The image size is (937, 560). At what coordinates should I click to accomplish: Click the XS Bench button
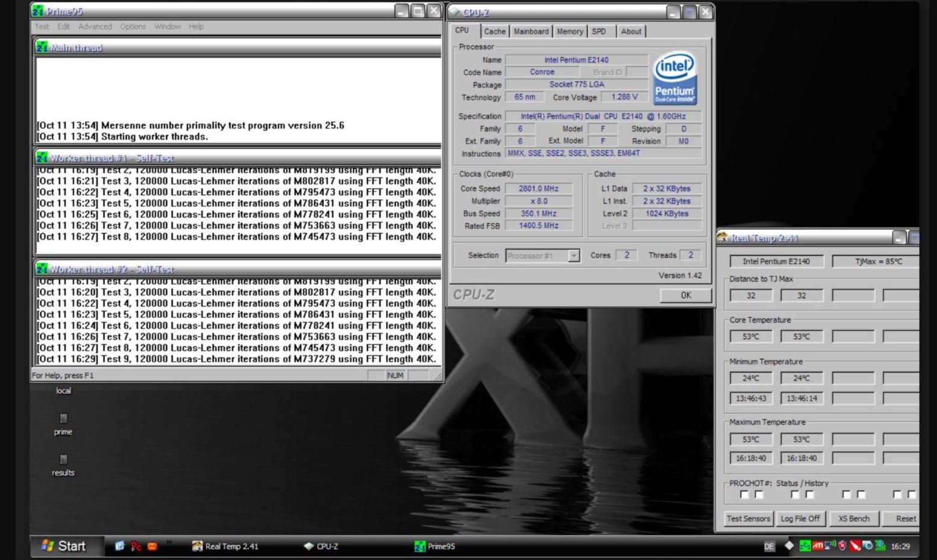click(854, 518)
